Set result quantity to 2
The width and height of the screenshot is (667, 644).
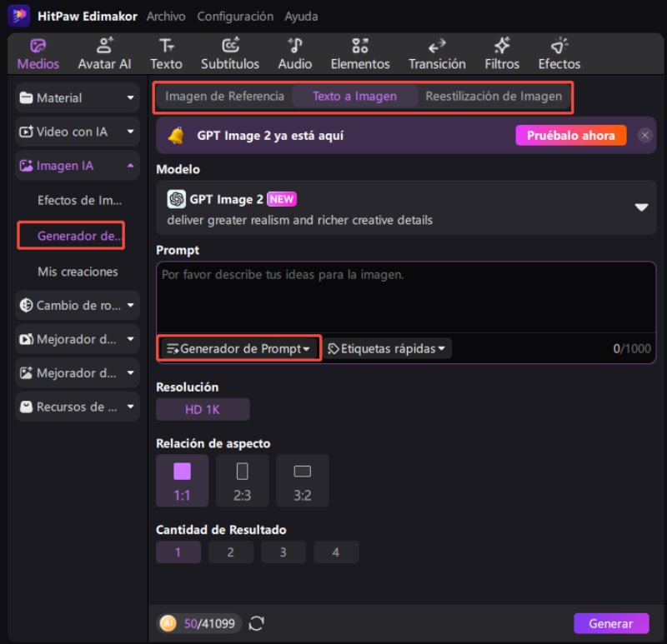(231, 552)
